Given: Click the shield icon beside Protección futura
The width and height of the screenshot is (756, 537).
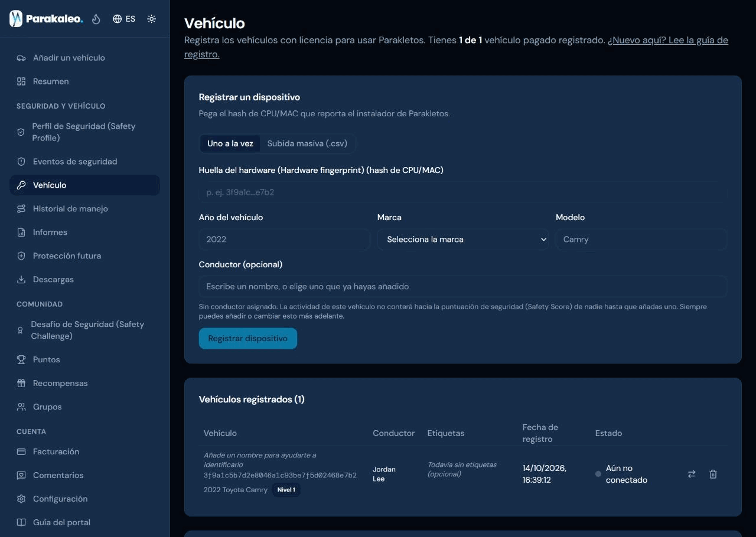Looking at the screenshot, I should coord(21,256).
